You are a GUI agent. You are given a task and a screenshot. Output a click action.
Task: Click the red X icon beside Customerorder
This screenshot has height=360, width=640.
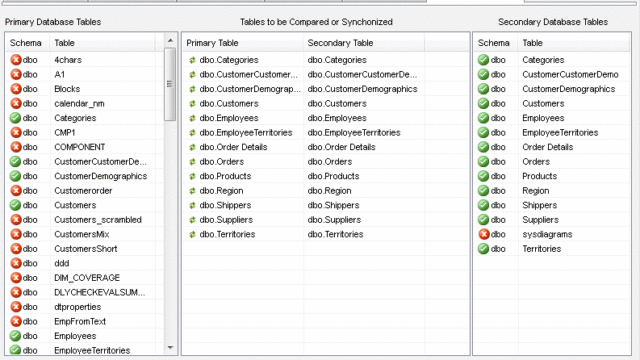pos(16,191)
